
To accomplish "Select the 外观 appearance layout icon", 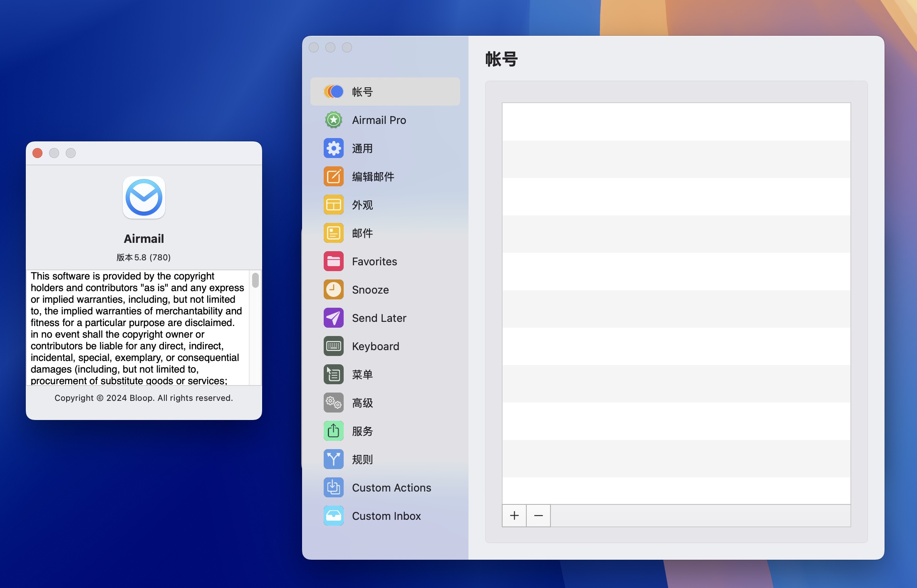I will [x=334, y=205].
